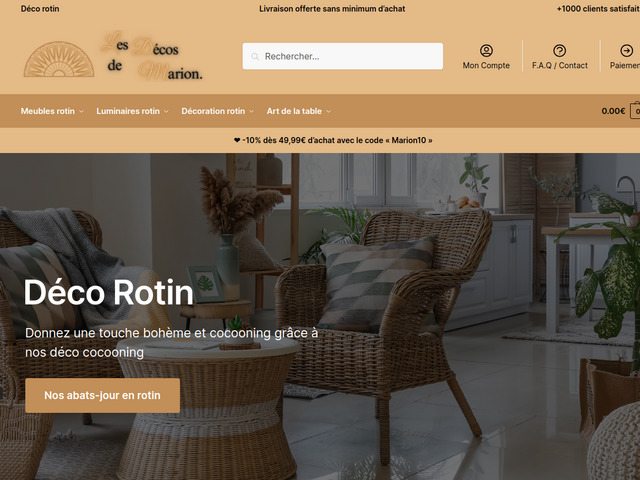This screenshot has width=640, height=480.
Task: Click the semicircle sun logo icon
Action: [59, 59]
